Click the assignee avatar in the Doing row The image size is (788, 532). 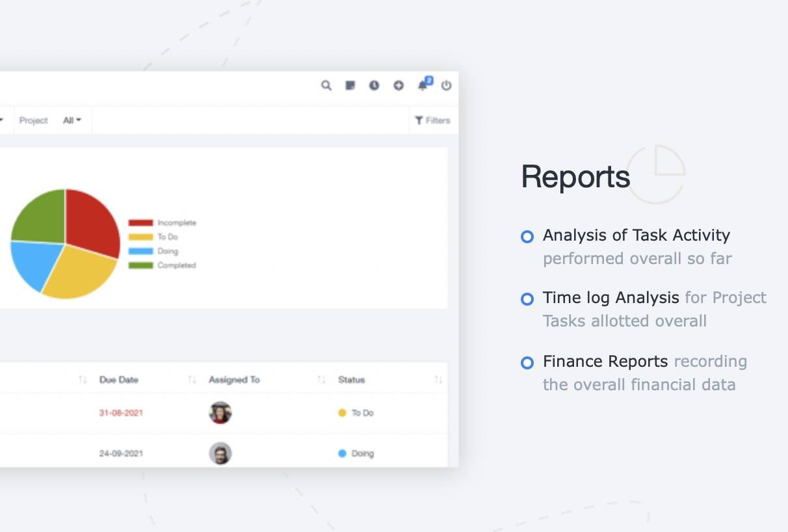point(220,453)
